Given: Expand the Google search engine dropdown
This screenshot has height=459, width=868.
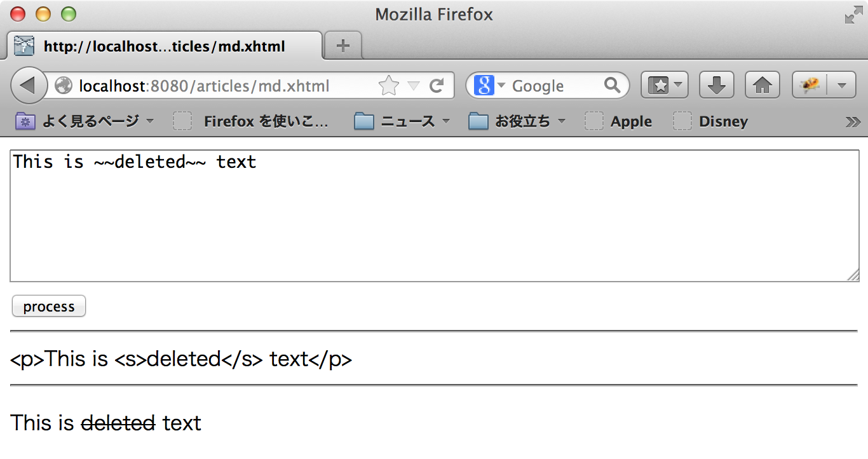Looking at the screenshot, I should coord(490,85).
